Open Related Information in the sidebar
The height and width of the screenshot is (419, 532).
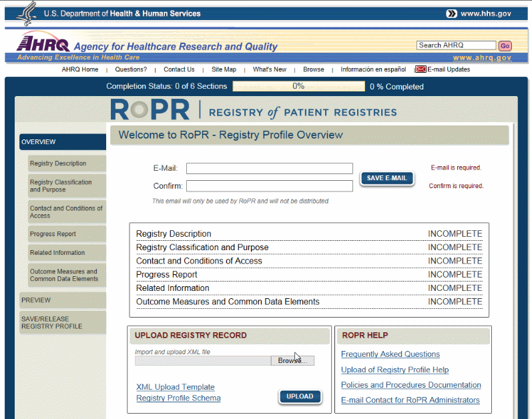pos(67,253)
